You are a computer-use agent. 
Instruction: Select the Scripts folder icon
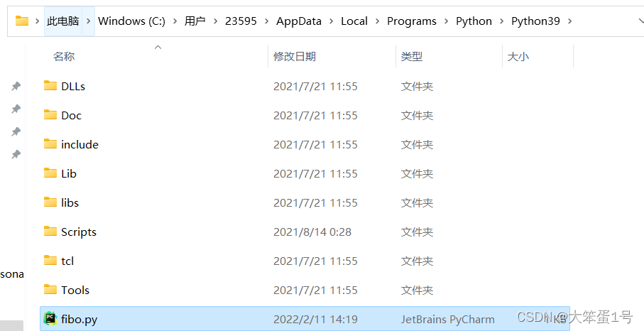click(50, 232)
